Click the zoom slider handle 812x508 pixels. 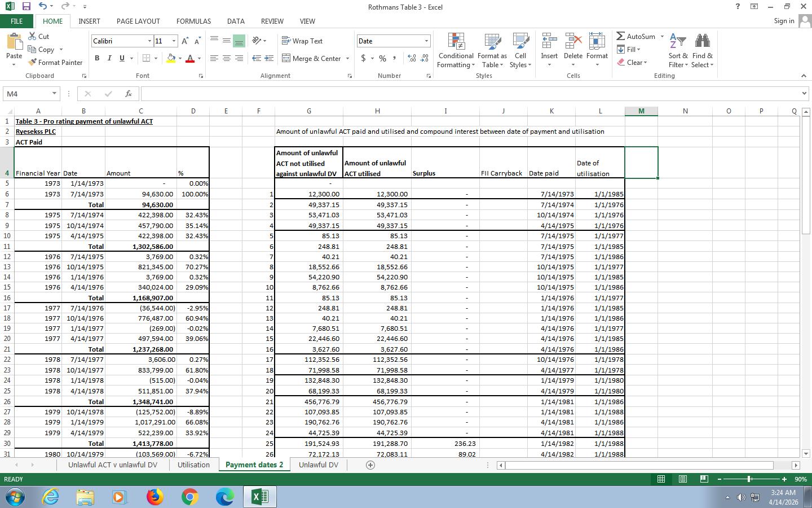pos(749,479)
